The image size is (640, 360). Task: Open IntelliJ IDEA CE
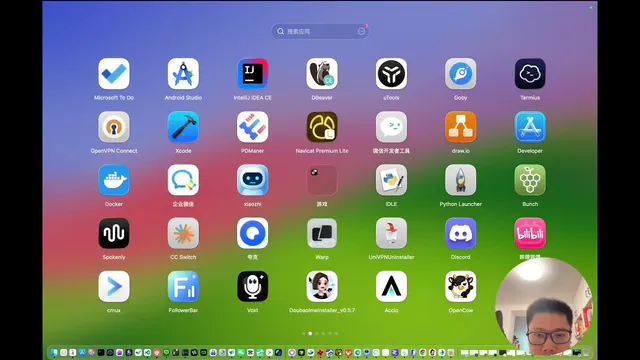[253, 74]
